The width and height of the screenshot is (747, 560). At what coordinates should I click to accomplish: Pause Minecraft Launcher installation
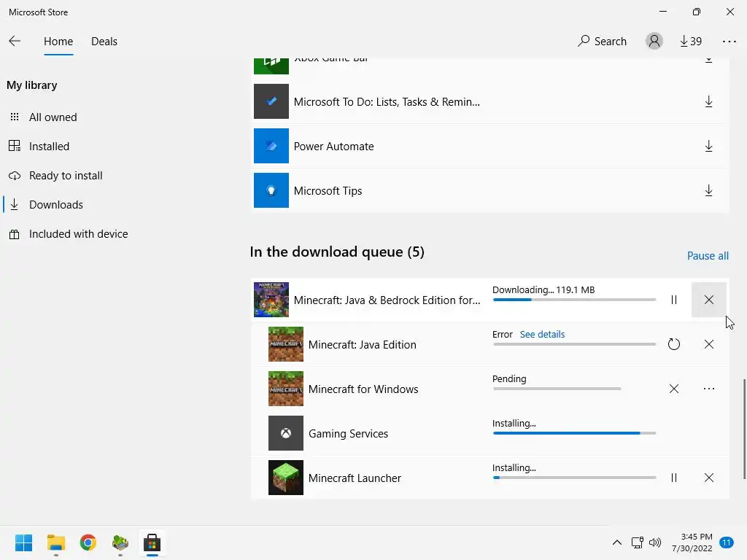(x=673, y=478)
